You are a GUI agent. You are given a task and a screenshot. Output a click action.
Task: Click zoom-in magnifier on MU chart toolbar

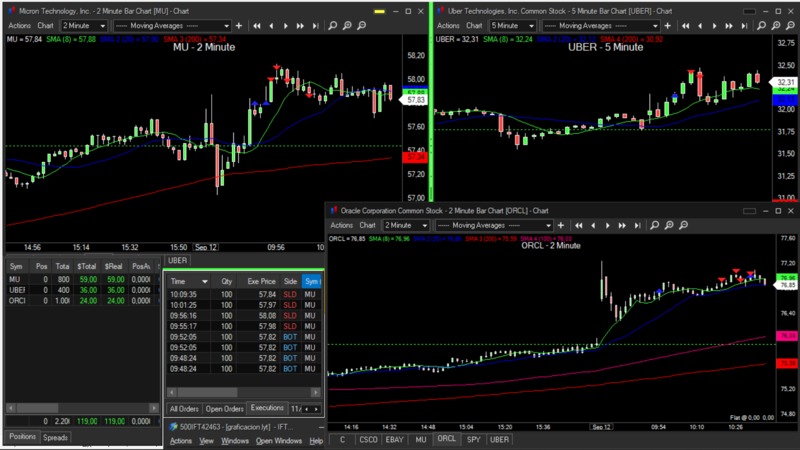point(347,26)
